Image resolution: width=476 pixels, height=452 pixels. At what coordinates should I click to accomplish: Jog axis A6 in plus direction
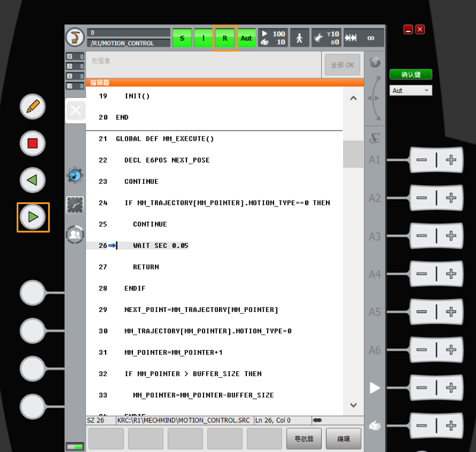pos(451,349)
